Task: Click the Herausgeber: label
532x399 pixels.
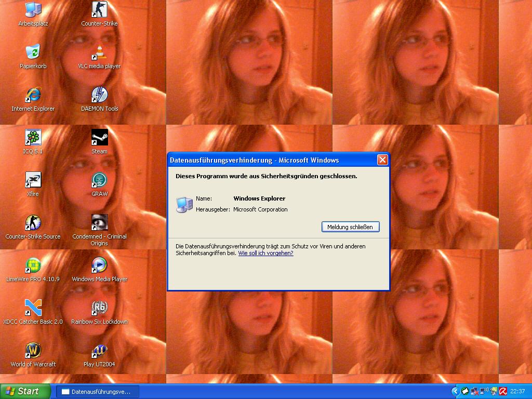Action: click(x=212, y=209)
